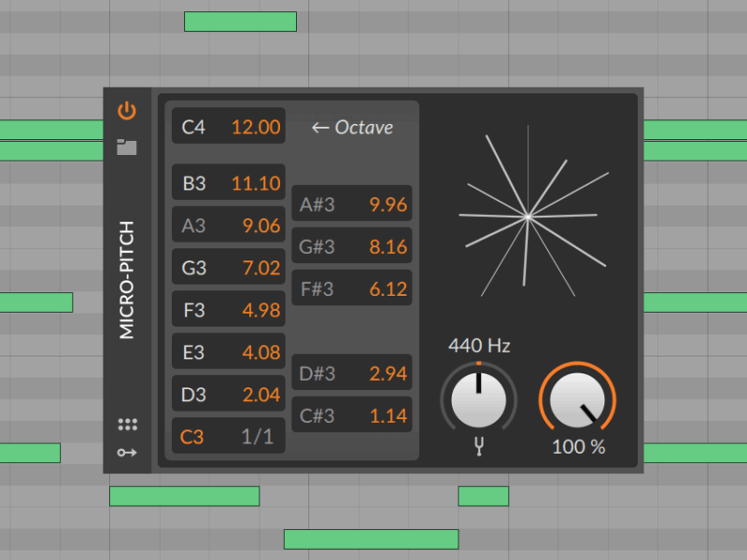Click the A3 9.06 note field
Screen dimensions: 747x560
point(229,225)
